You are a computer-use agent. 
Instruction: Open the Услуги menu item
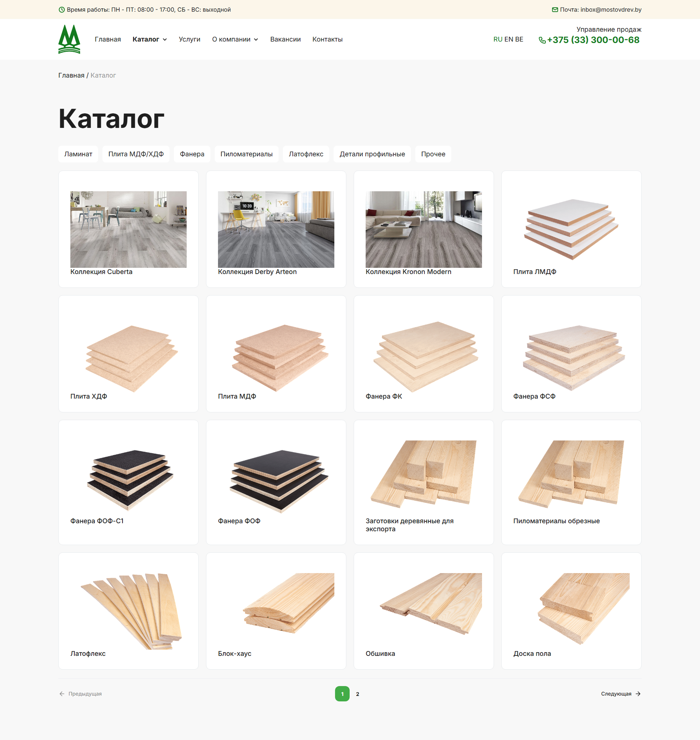click(x=189, y=39)
